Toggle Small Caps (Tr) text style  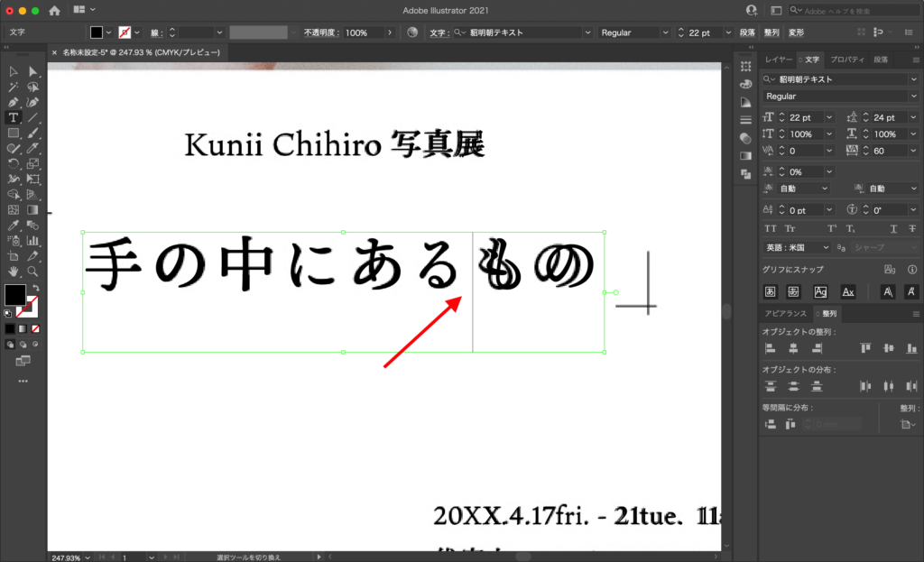coord(790,228)
